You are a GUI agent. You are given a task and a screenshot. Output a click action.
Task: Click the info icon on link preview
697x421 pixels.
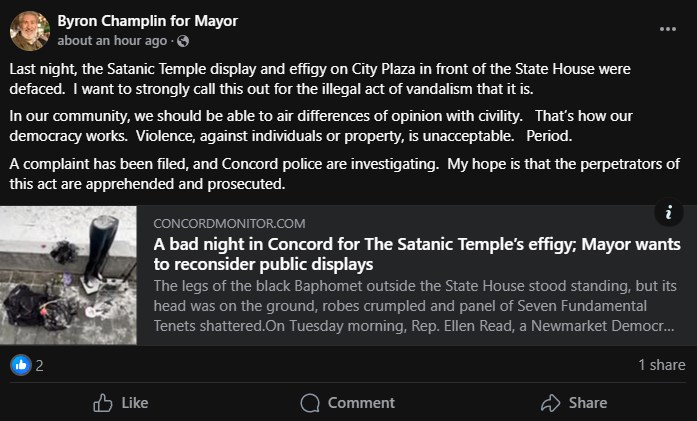(668, 213)
